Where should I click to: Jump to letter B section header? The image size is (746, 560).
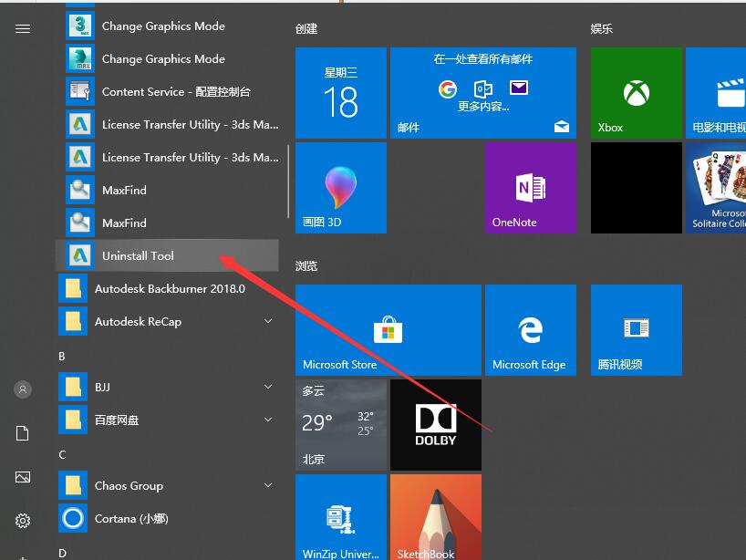[62, 357]
